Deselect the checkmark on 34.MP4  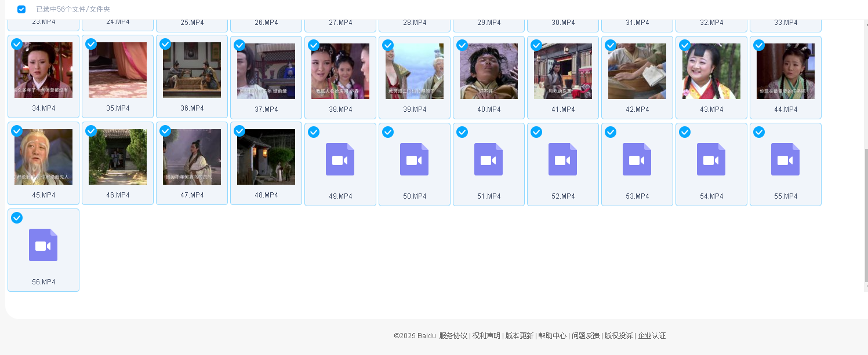[17, 45]
